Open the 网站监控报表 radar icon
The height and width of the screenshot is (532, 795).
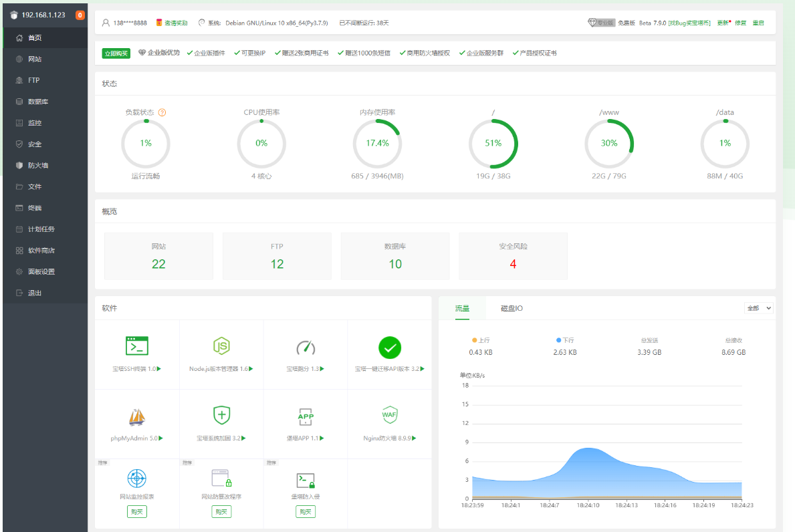[137, 479]
